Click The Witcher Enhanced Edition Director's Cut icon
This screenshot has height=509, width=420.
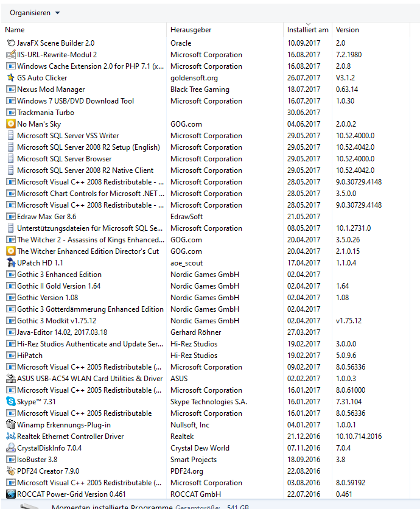click(11, 251)
